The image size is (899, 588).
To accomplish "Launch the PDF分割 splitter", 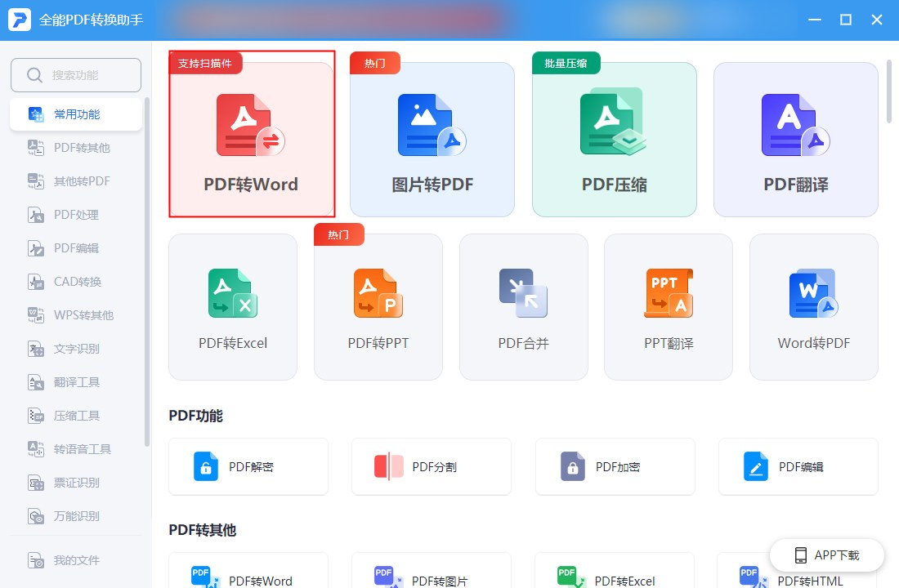I will tap(432, 466).
